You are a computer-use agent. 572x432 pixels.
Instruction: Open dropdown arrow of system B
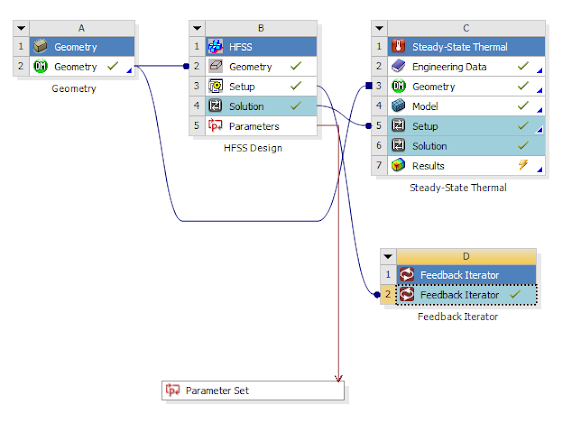(197, 28)
